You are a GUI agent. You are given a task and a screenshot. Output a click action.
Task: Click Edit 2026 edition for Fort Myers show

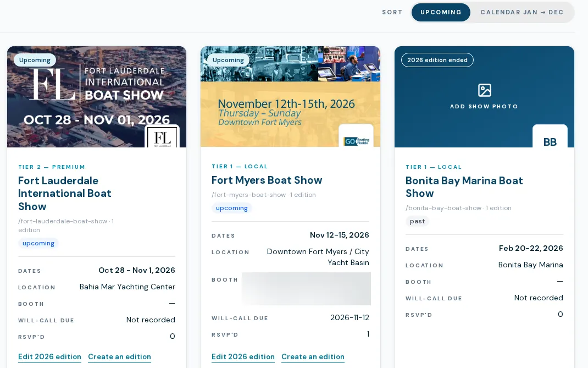243,357
